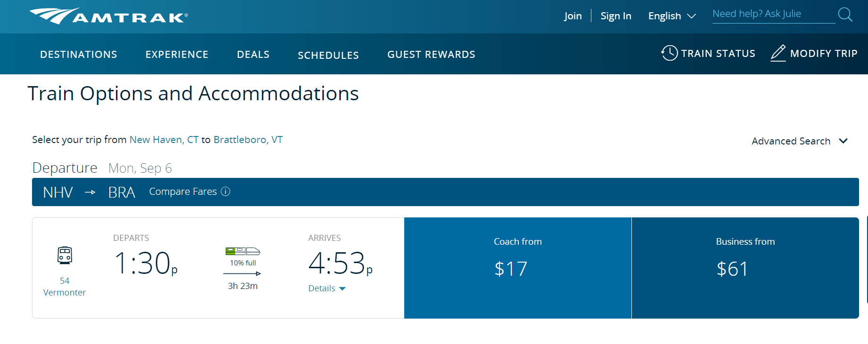Click the Ask Julie help input field
868x344 pixels.
click(773, 14)
